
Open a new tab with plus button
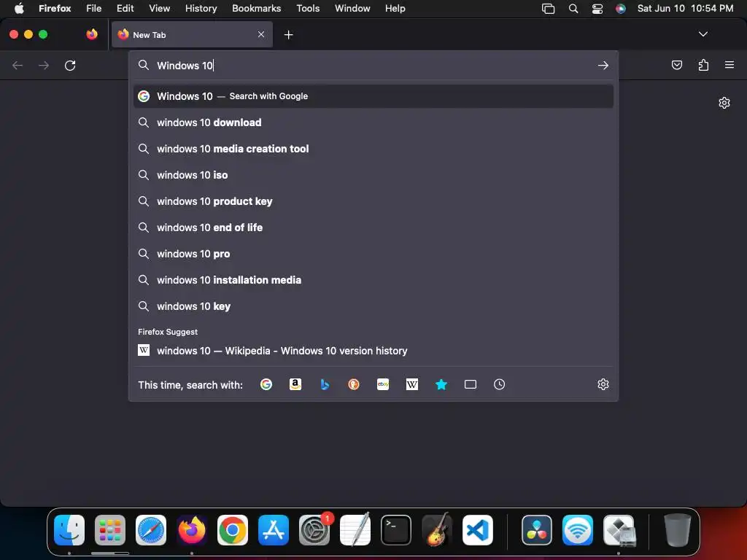288,35
